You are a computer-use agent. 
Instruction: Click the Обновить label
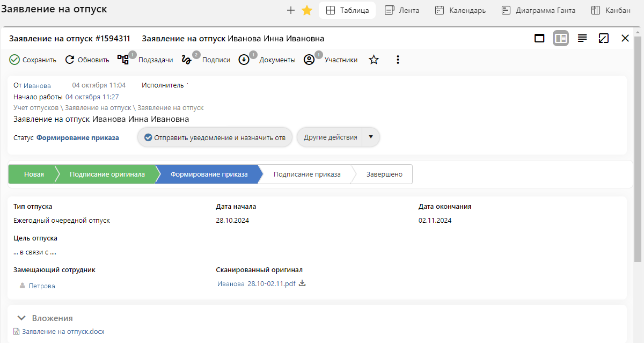93,60
